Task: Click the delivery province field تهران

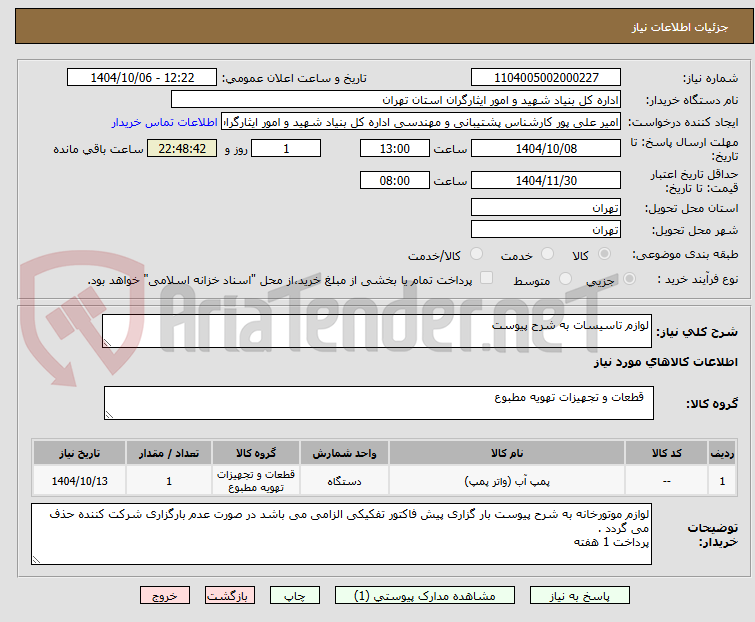Action: click(546, 207)
